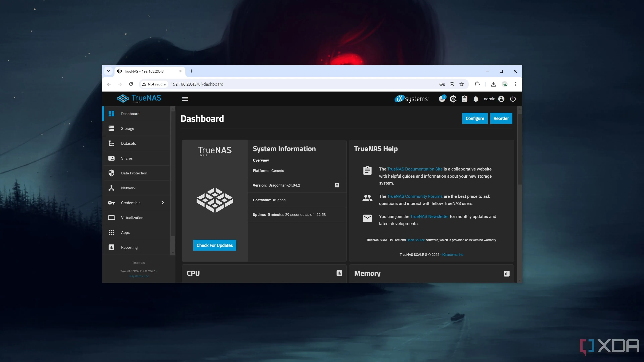Screen dimensions: 644x362
Task: Click the TrueNAS SCALE logo in header
Action: (x=139, y=99)
